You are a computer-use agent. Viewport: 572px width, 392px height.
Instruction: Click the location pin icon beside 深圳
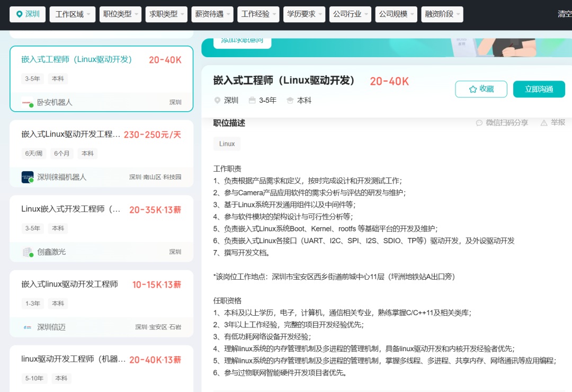click(x=20, y=14)
